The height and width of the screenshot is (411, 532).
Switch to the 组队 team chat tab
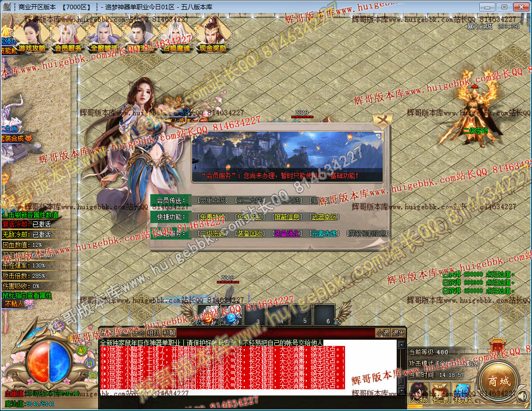(154, 333)
